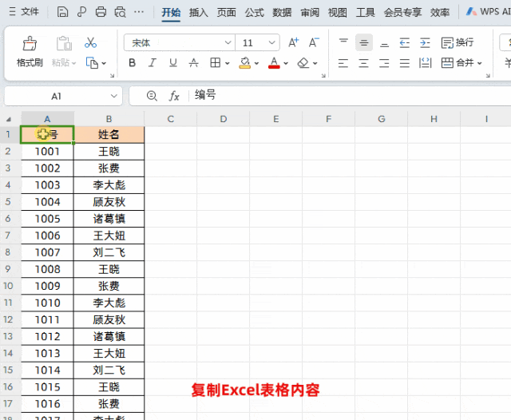
Task: Decrease indent icon
Action: click(x=405, y=42)
